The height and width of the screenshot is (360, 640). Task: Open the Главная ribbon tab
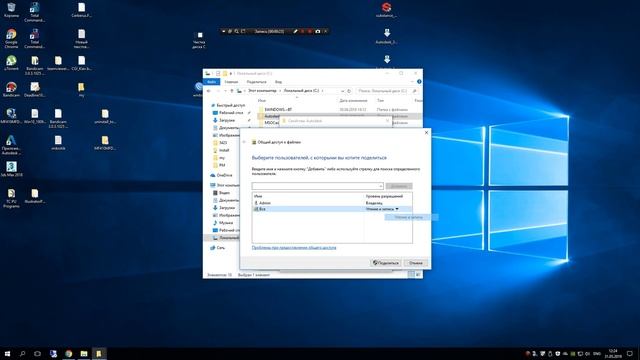(x=231, y=82)
